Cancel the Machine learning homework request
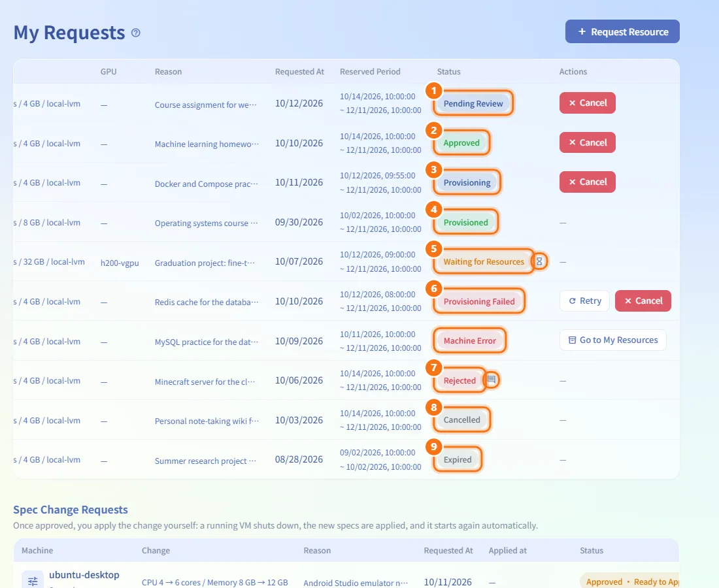Image resolution: width=719 pixels, height=588 pixels. click(588, 142)
